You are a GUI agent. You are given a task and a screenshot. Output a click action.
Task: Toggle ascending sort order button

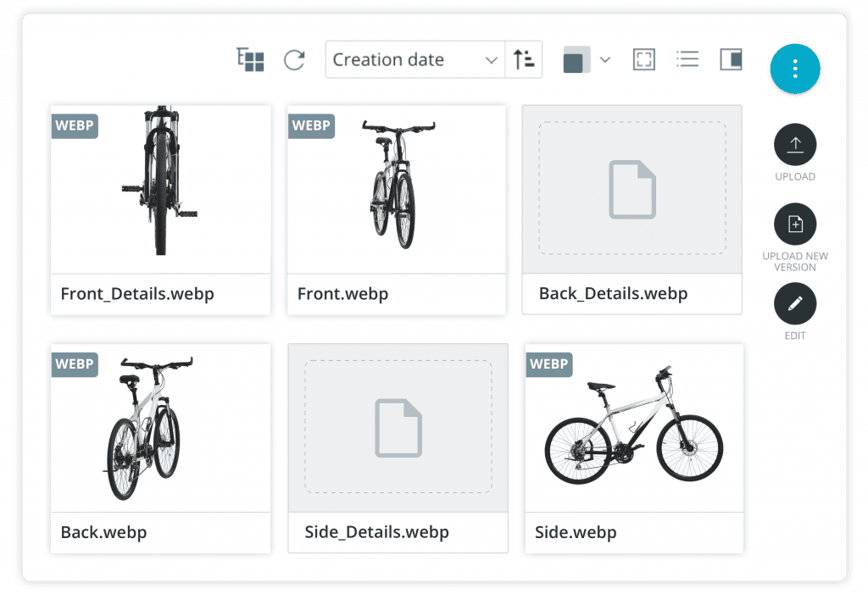click(x=524, y=60)
